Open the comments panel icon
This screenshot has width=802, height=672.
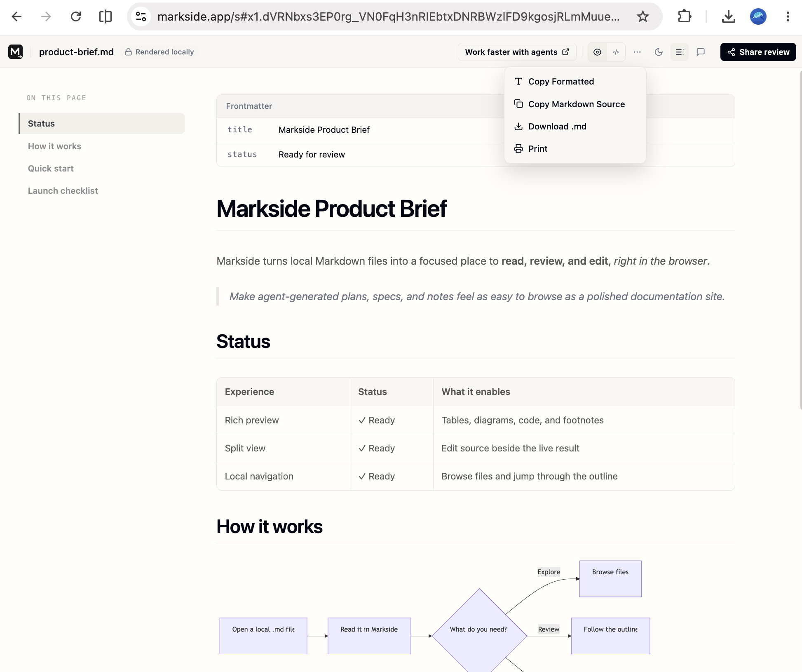tap(701, 52)
